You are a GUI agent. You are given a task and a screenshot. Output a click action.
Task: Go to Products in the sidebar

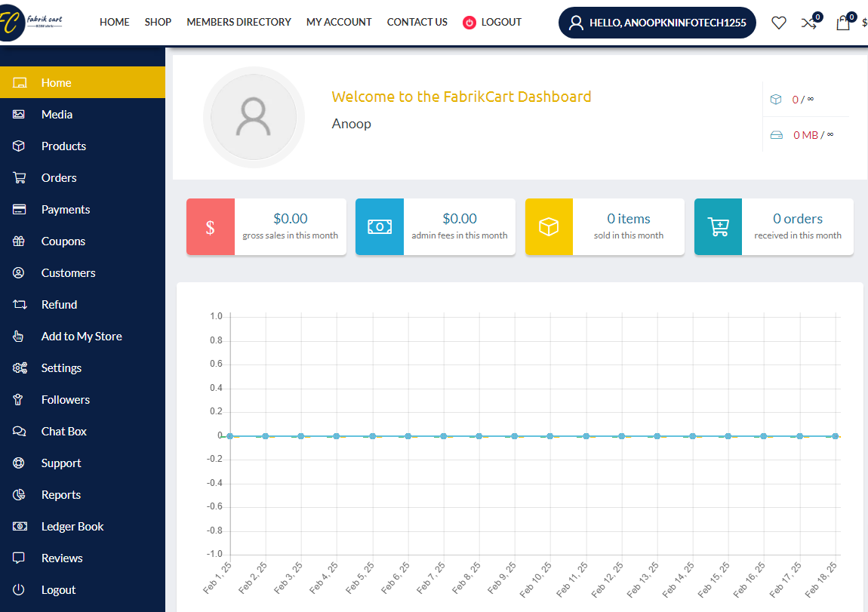point(63,146)
